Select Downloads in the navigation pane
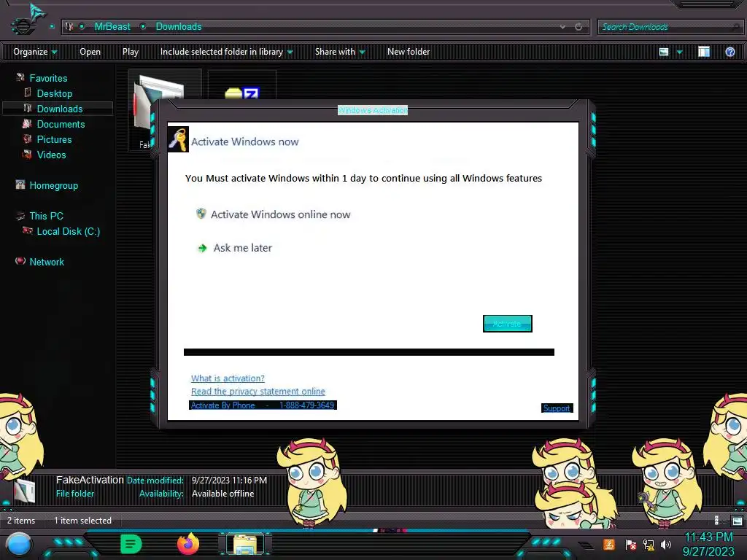Viewport: 747px width, 560px height. [x=60, y=109]
